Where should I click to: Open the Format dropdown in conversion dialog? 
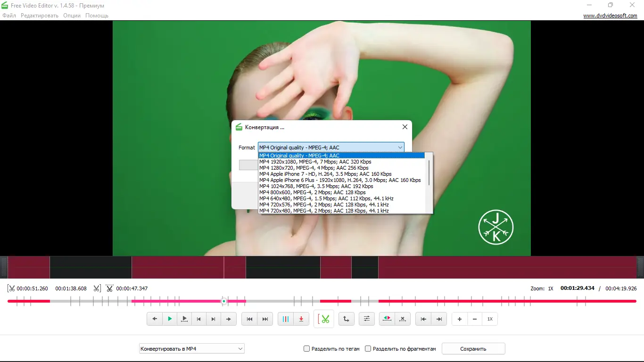click(400, 147)
